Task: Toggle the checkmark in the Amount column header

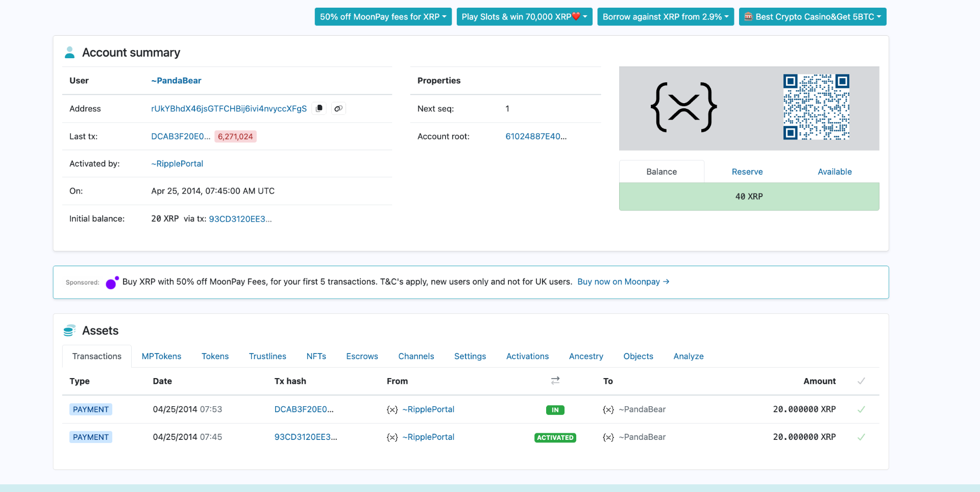Action: coord(861,381)
